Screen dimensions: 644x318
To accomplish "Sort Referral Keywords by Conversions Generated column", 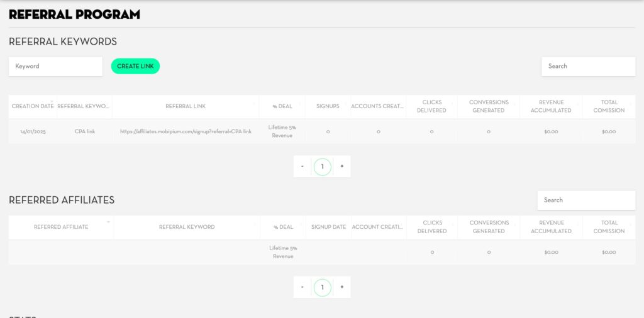I will tap(489, 106).
